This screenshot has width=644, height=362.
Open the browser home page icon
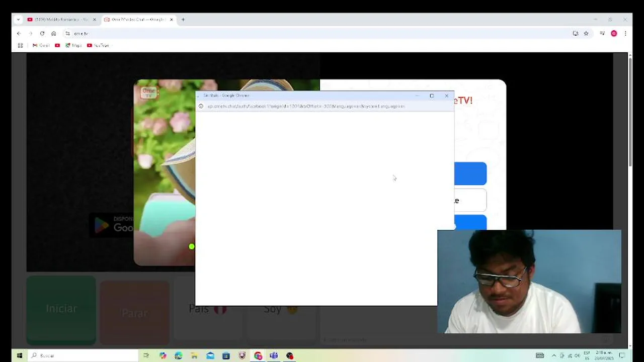click(54, 34)
